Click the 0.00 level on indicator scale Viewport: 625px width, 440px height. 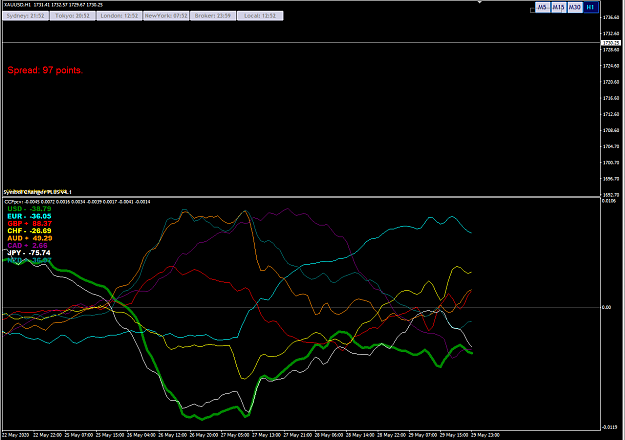click(606, 307)
